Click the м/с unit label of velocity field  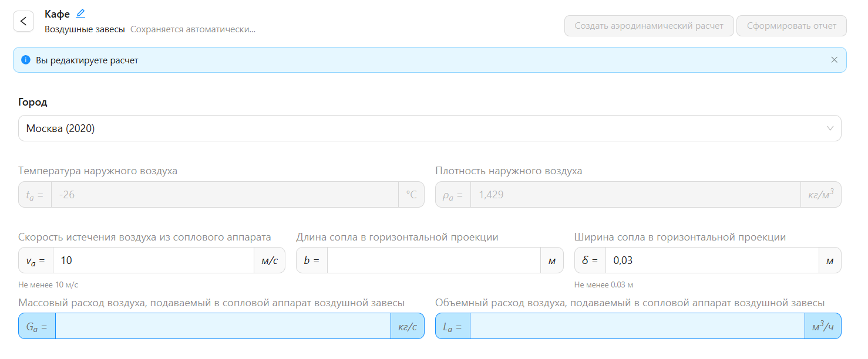270,260
